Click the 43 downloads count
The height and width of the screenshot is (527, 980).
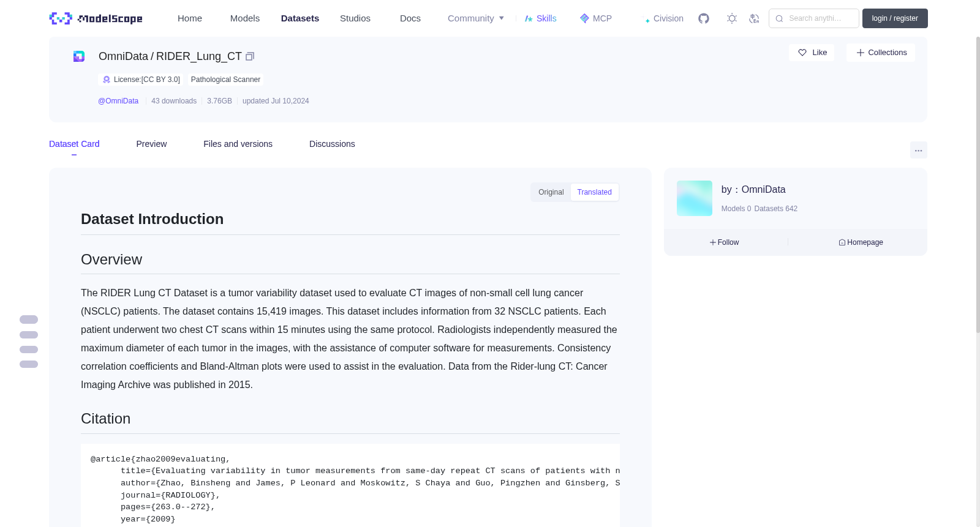click(174, 101)
